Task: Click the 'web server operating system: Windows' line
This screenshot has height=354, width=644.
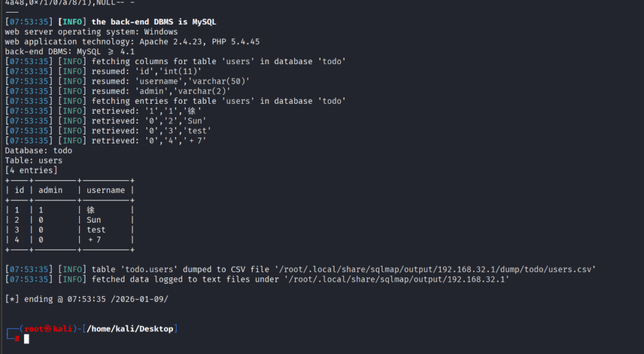Action: (91, 32)
